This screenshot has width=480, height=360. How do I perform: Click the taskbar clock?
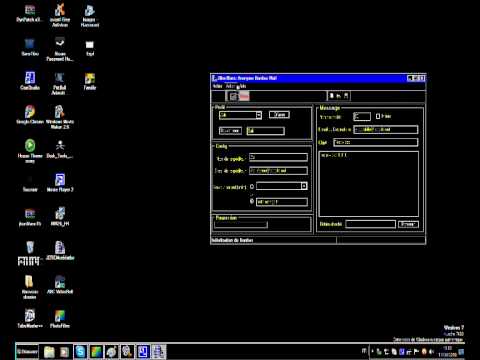tap(448, 351)
